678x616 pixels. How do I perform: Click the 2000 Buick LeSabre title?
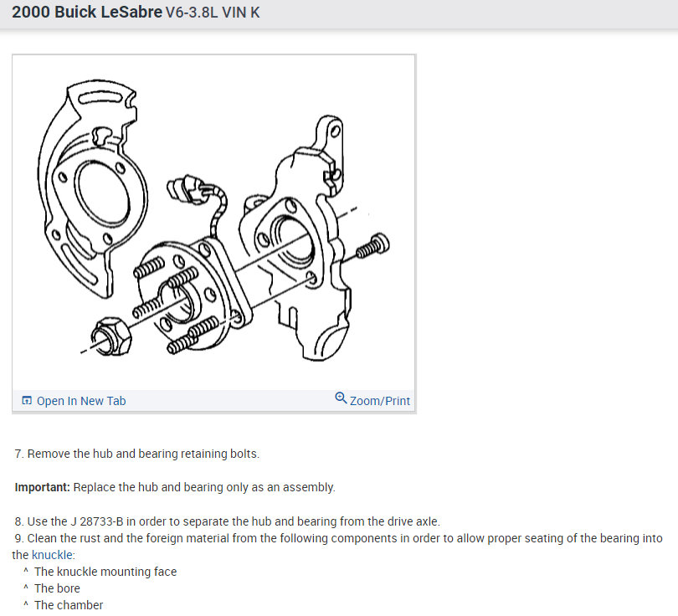click(87, 12)
